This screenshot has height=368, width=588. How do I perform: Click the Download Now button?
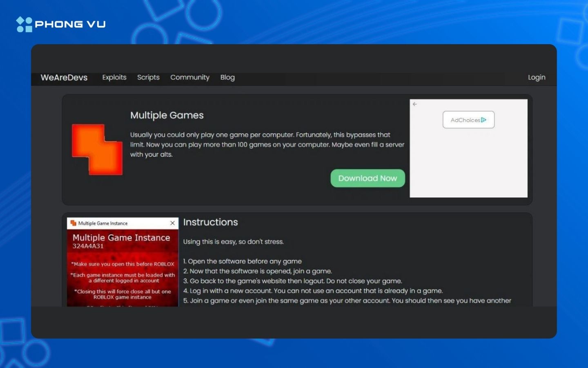[367, 178]
